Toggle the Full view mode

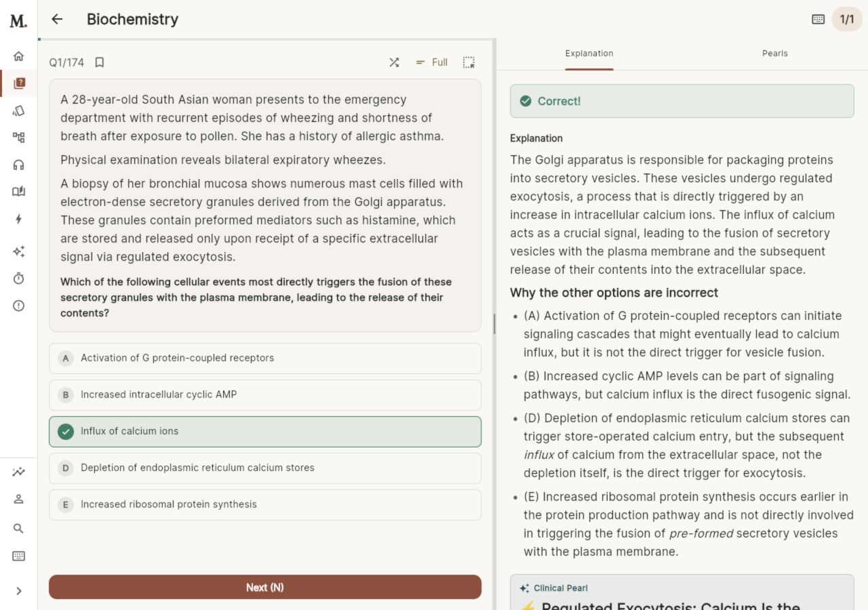point(431,62)
